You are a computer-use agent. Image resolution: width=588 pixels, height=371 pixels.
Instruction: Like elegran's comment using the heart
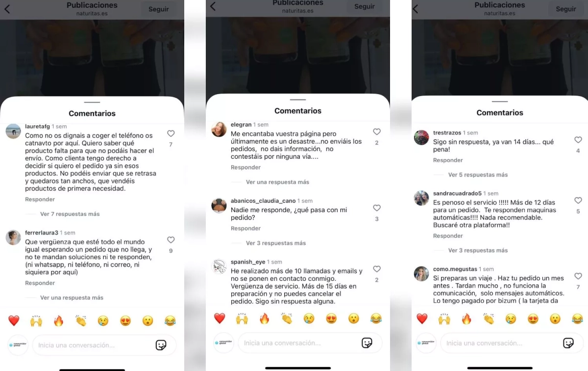tap(377, 132)
